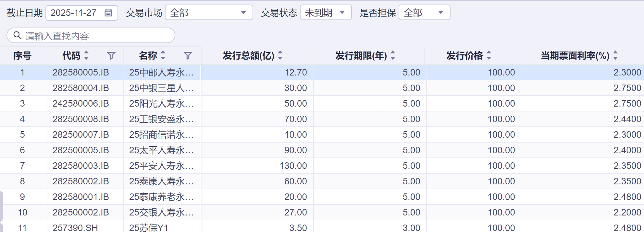Image resolution: width=644 pixels, height=232 pixels.
Task: Expand the 交易状态 dropdown showing 未到期
Action: pyautogui.click(x=342, y=13)
